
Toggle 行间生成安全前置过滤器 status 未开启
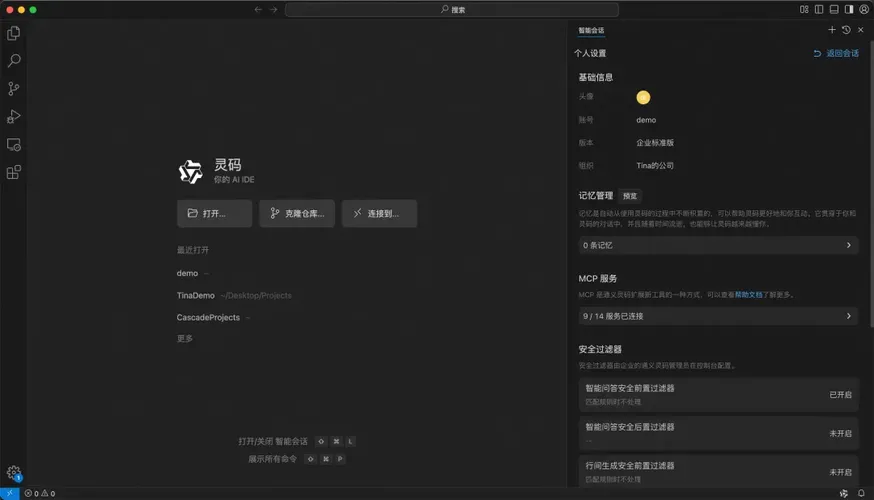click(x=840, y=472)
